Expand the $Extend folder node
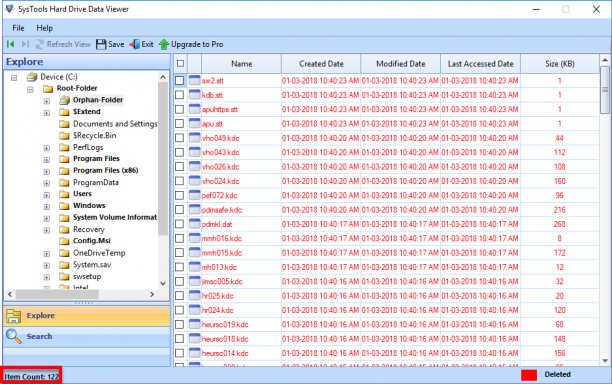Image resolution: width=612 pixels, height=384 pixels. pyautogui.click(x=46, y=113)
